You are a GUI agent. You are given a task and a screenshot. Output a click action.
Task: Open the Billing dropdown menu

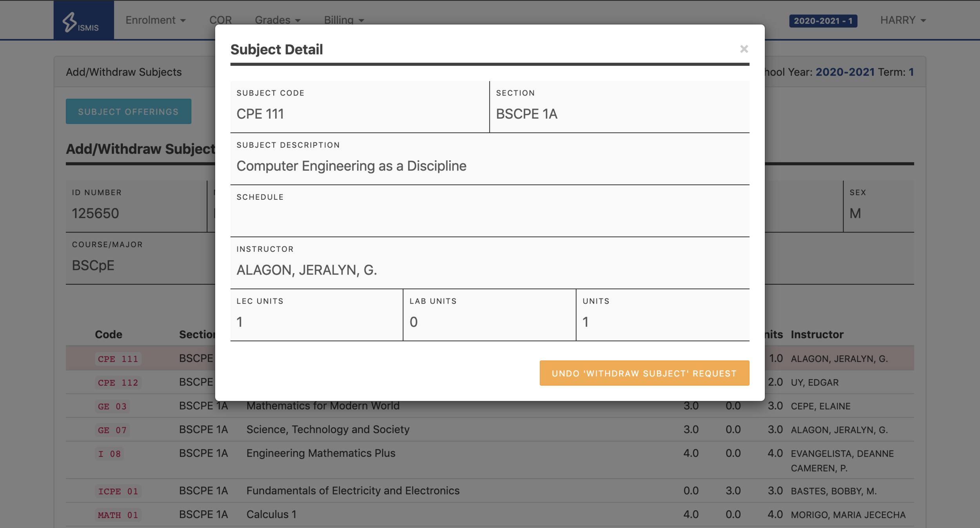coord(344,20)
